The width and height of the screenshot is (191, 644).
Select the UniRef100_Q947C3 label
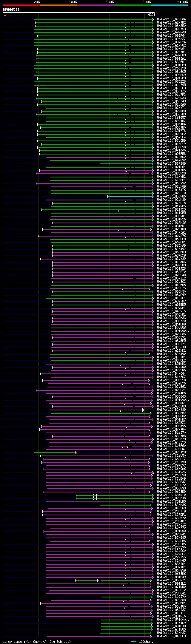point(171,78)
